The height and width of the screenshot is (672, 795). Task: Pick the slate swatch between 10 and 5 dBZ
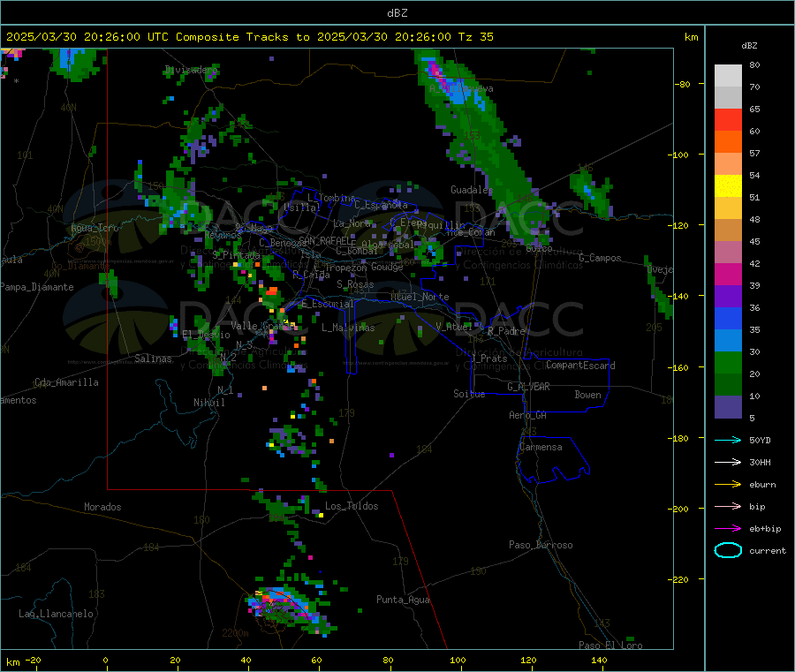click(x=728, y=407)
